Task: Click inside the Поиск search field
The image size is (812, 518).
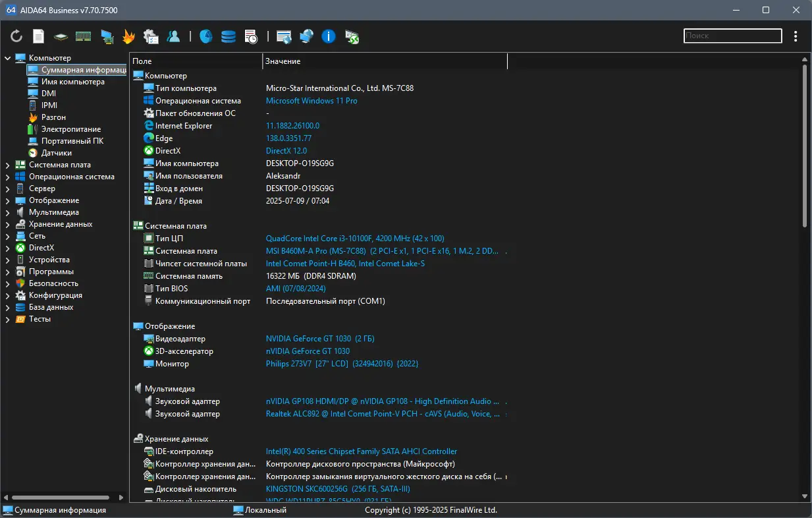Action: [732, 36]
